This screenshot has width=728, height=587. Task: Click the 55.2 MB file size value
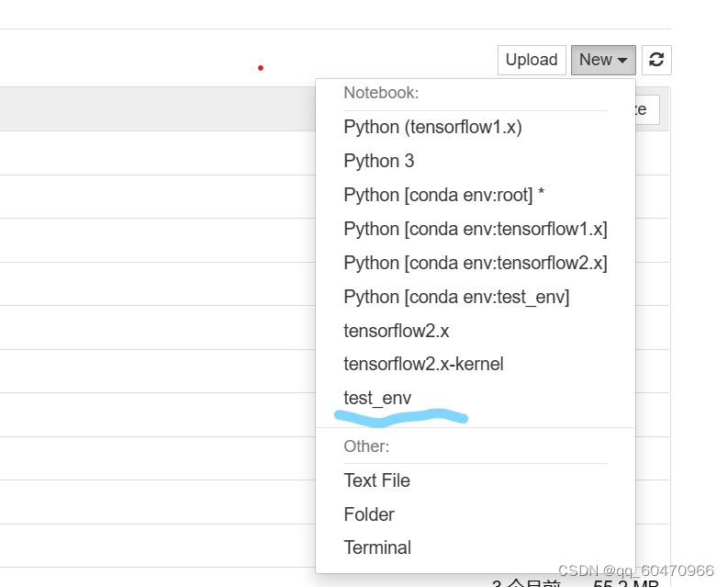pyautogui.click(x=625, y=581)
